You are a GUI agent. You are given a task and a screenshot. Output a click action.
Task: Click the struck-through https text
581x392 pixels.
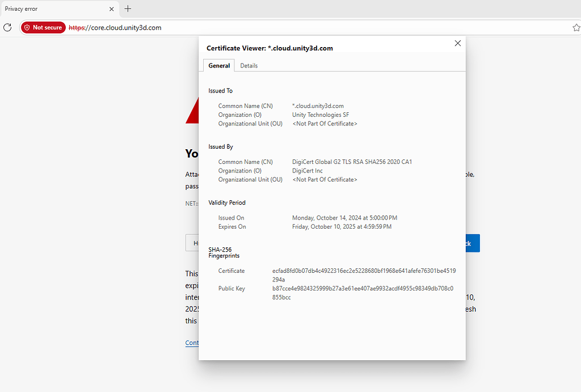[76, 27]
